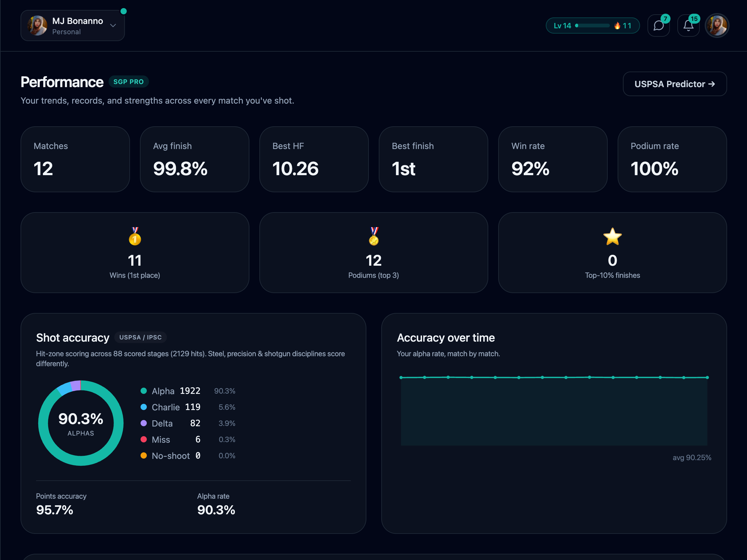Select the Matches stat card
This screenshot has height=560, width=747.
pyautogui.click(x=75, y=159)
